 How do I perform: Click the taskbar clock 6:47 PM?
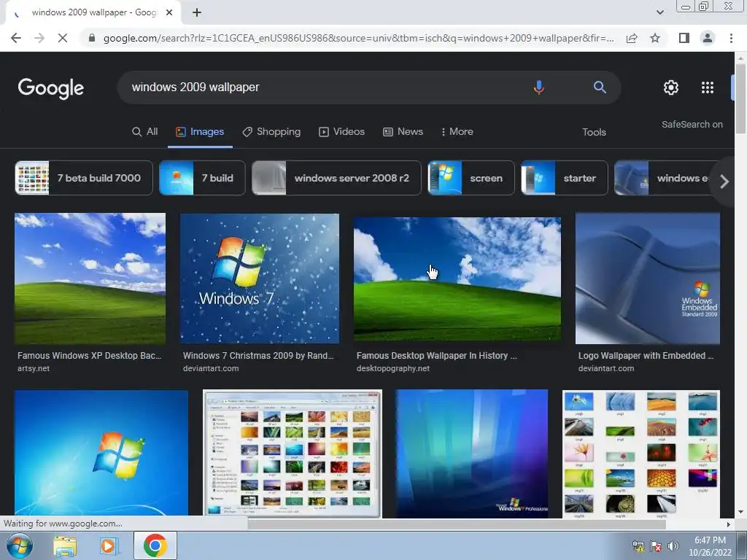tap(710, 546)
